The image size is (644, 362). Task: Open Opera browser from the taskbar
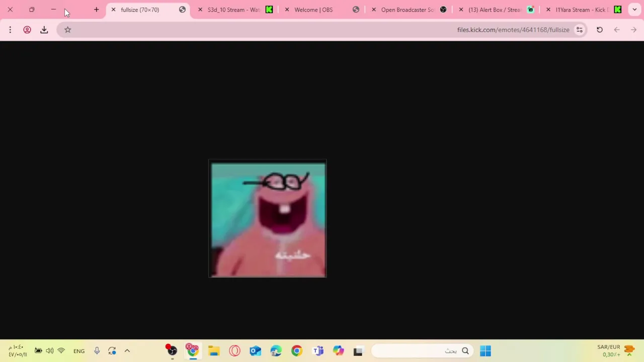pyautogui.click(x=235, y=351)
